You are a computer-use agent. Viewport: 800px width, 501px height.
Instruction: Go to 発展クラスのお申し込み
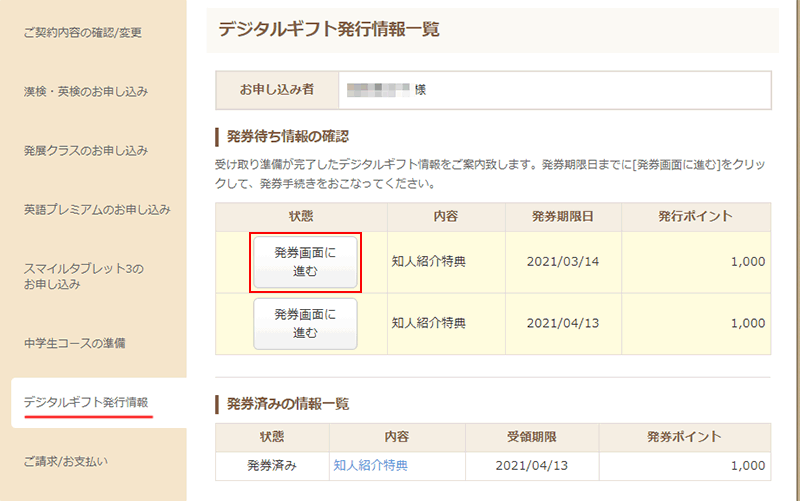point(86,151)
